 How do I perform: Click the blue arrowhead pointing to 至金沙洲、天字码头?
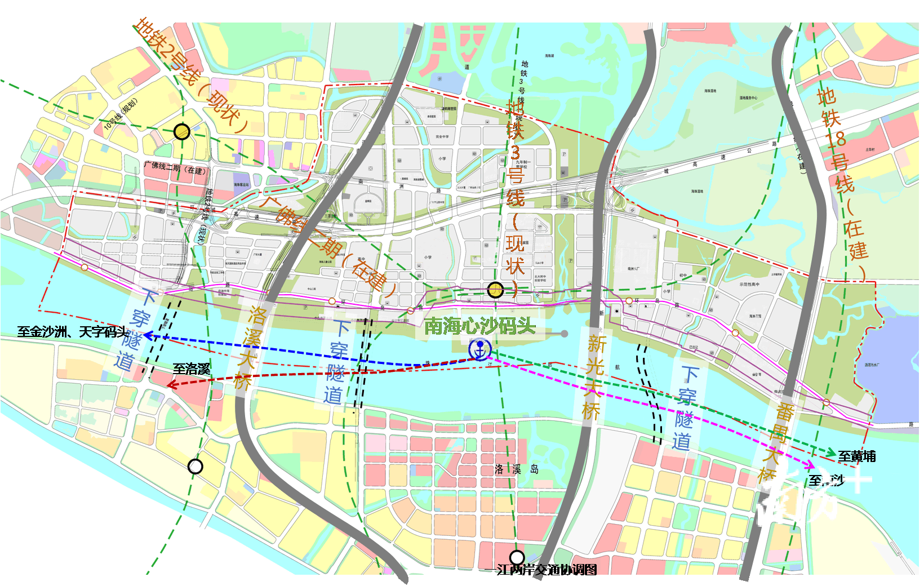[x=148, y=336]
